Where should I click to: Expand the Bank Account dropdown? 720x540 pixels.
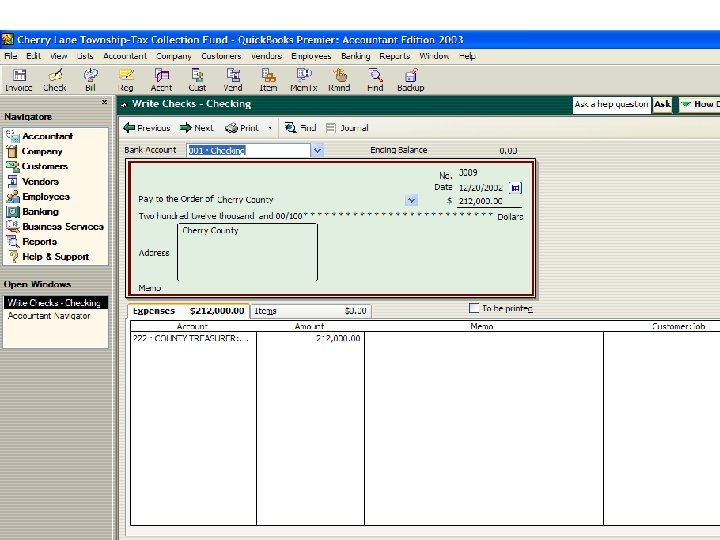tap(317, 150)
